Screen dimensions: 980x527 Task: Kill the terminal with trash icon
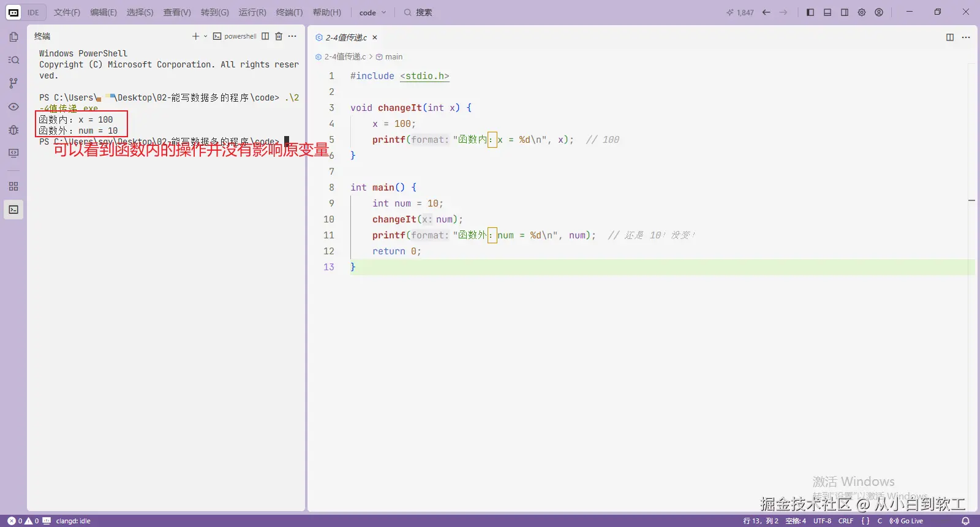(279, 36)
